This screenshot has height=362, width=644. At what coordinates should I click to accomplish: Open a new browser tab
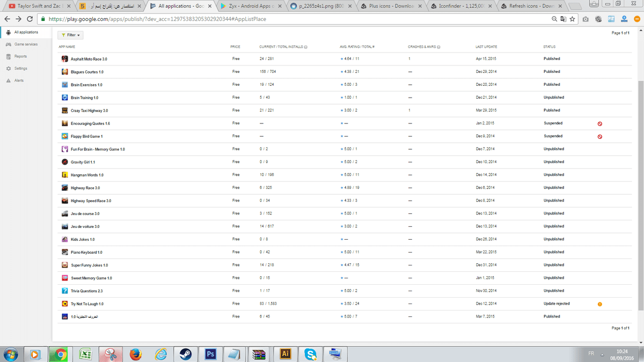pyautogui.click(x=575, y=6)
